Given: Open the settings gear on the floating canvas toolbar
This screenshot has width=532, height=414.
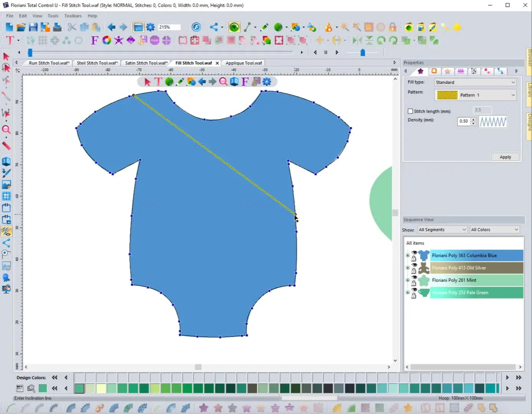Looking at the screenshot, I should tap(267, 81).
